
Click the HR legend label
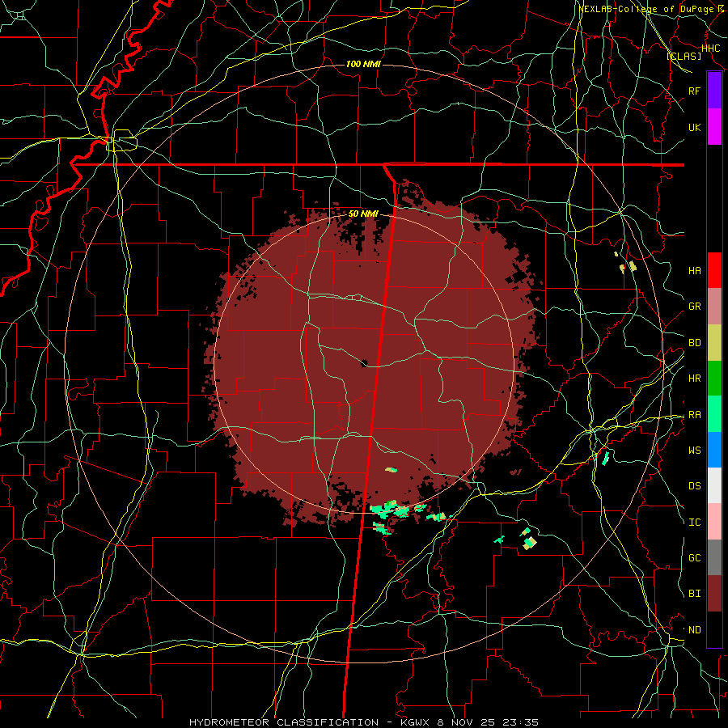694,379
